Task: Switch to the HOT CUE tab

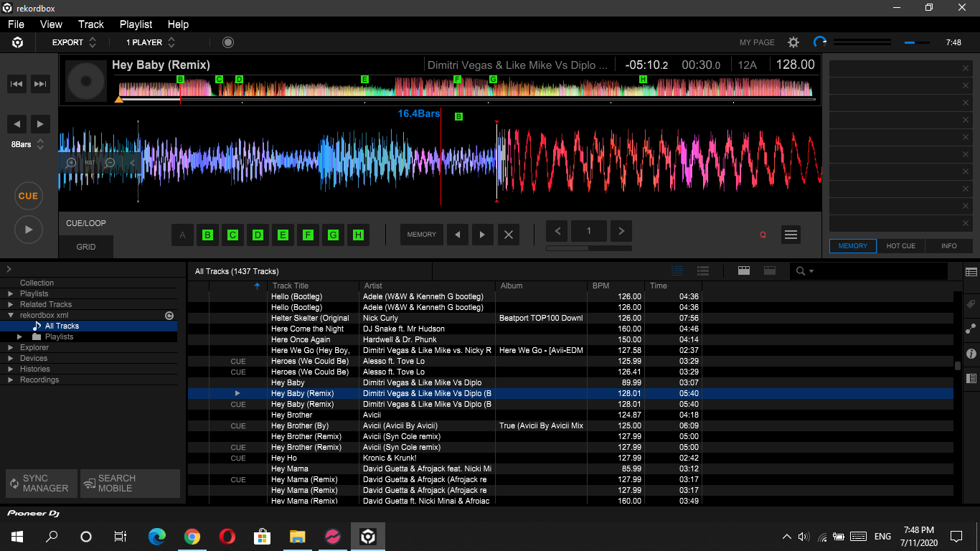Action: pyautogui.click(x=900, y=245)
